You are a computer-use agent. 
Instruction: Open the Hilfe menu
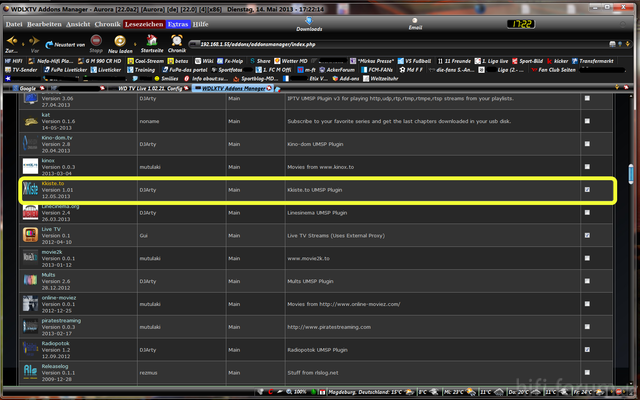200,24
